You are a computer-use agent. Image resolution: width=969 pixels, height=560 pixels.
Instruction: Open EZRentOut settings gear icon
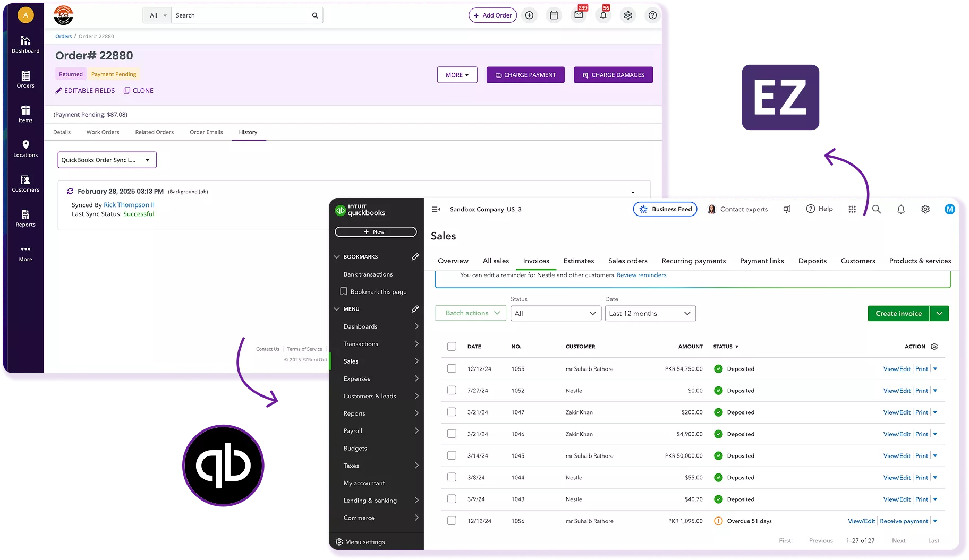(x=628, y=15)
